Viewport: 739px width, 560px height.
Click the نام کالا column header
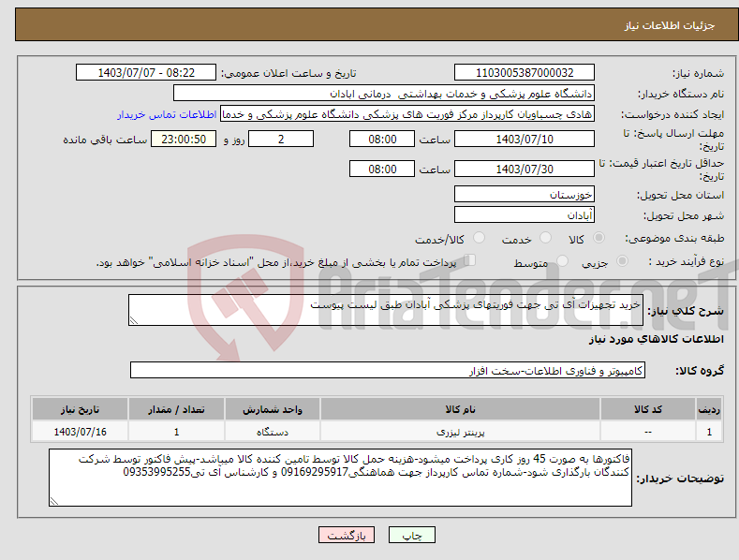460,409
